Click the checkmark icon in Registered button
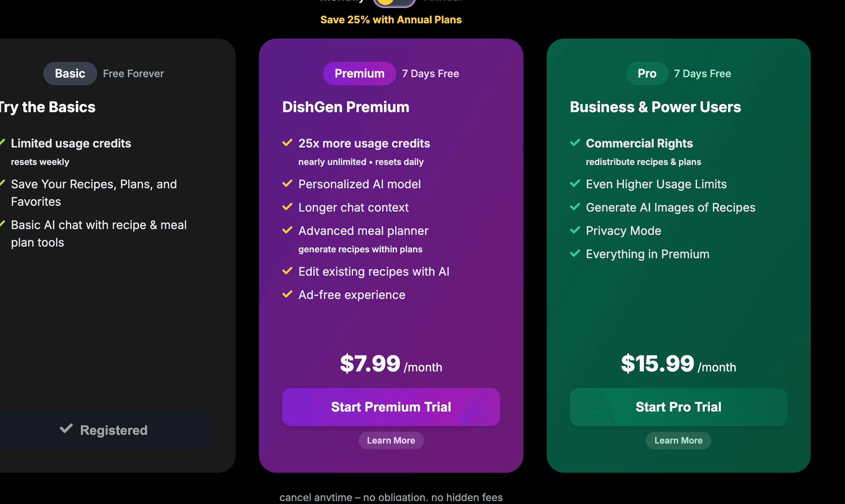 coord(66,429)
